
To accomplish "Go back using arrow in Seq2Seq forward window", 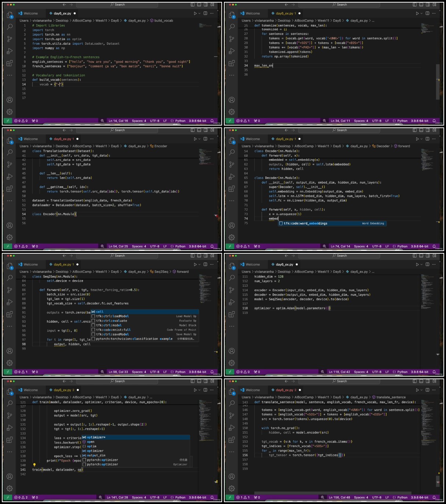I will point(64,256).
